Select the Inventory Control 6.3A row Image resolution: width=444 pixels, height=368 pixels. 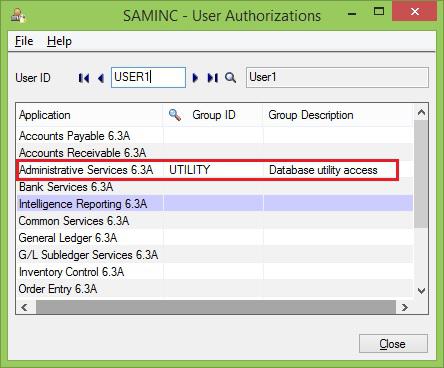(215, 272)
